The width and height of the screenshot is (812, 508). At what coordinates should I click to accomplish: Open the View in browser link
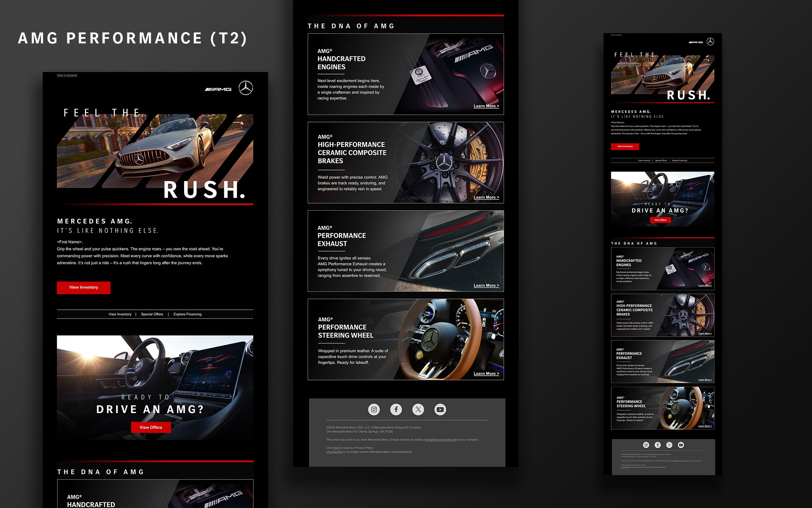click(x=67, y=75)
